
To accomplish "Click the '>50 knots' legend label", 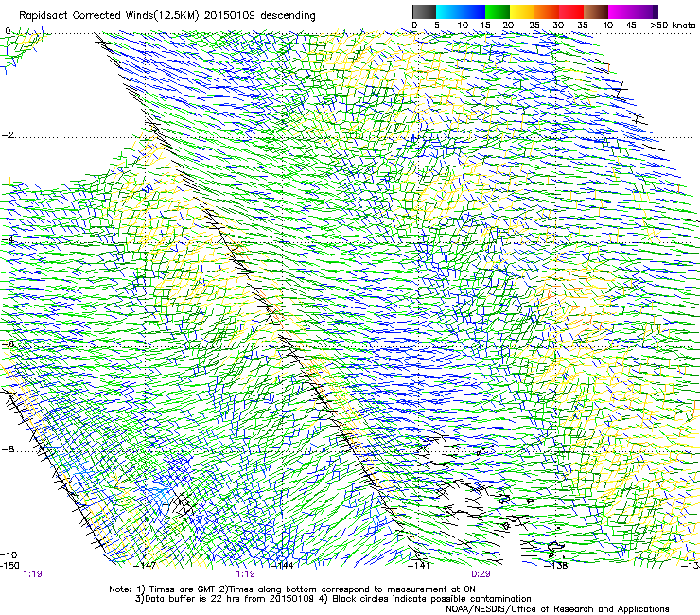I will tap(673, 26).
